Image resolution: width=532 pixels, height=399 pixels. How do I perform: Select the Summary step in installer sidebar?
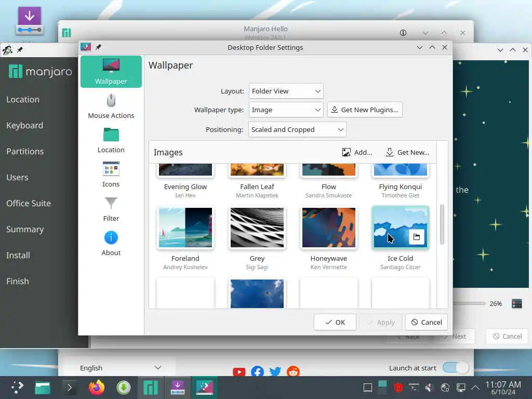(x=25, y=229)
